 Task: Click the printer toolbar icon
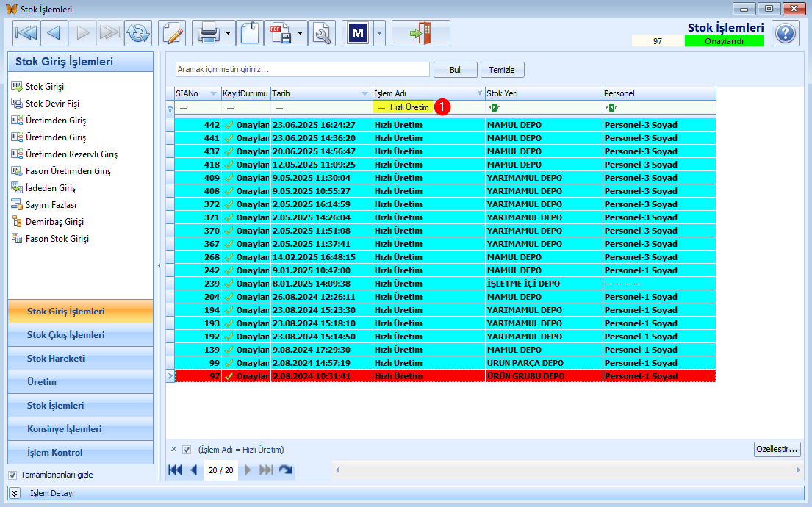pyautogui.click(x=208, y=33)
